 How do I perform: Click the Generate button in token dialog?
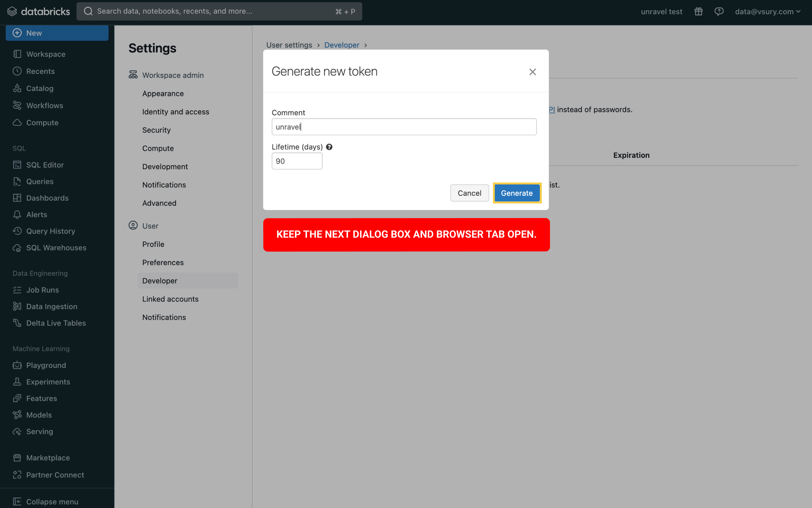517,193
